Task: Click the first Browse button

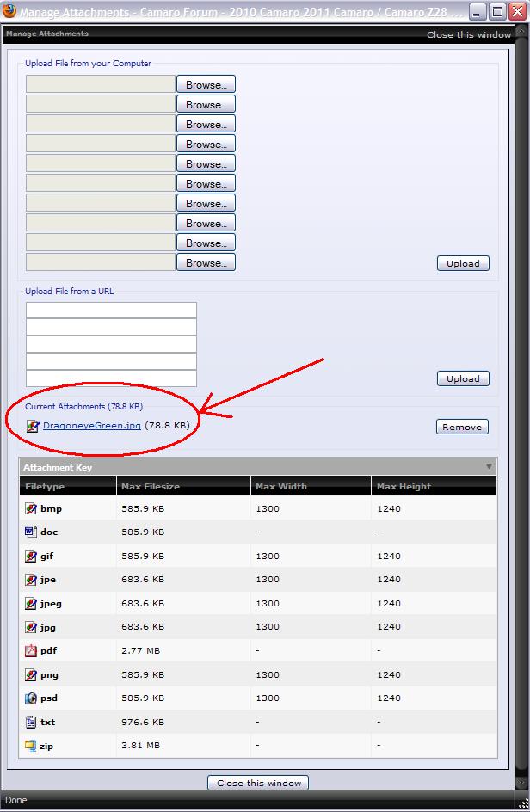Action: (x=206, y=84)
